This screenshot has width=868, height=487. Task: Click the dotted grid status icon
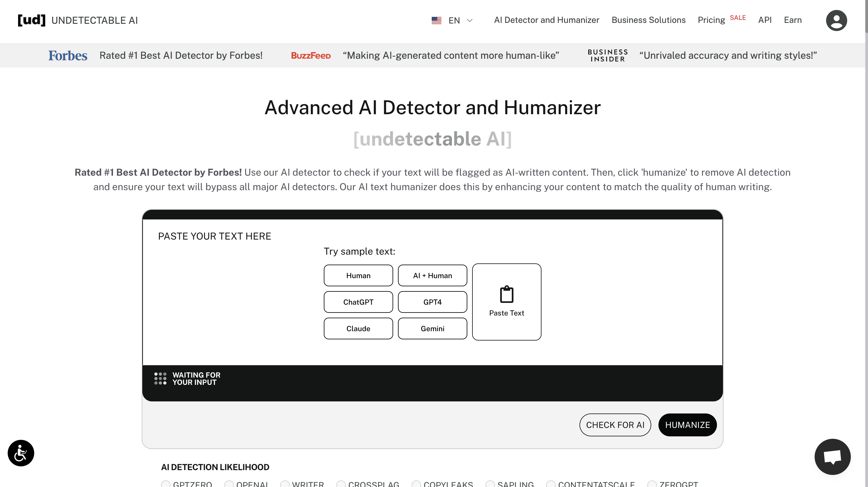click(x=160, y=379)
